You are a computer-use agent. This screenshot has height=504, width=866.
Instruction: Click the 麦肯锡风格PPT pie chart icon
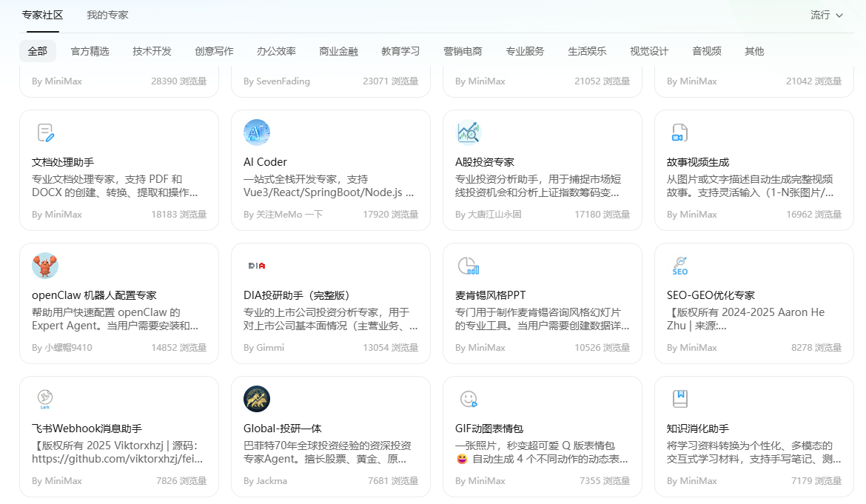[469, 266]
